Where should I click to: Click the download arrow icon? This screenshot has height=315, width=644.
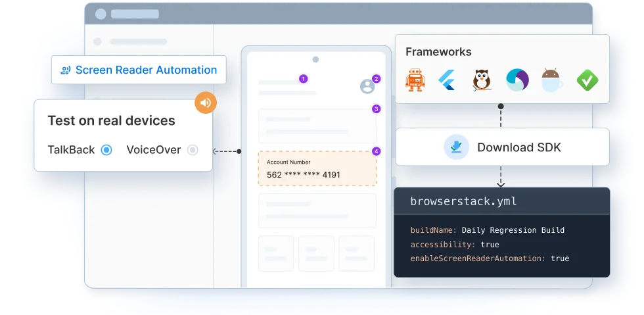(x=456, y=147)
